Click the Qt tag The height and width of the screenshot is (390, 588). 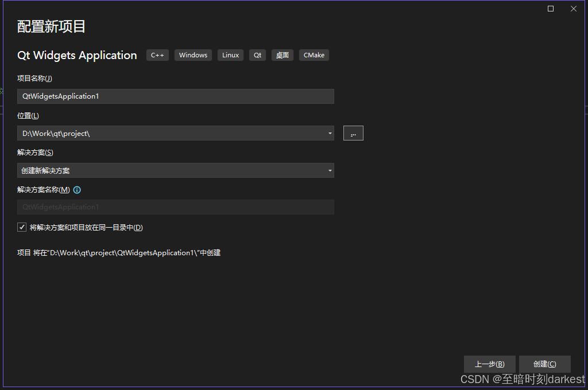tap(257, 55)
